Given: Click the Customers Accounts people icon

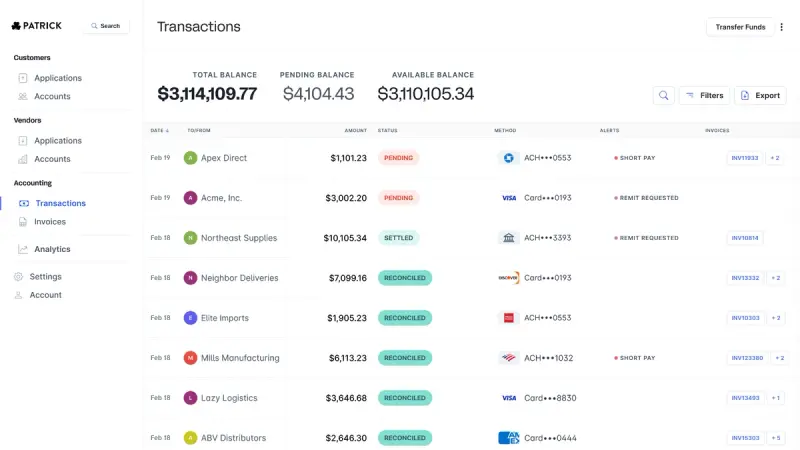Looking at the screenshot, I should tap(23, 96).
